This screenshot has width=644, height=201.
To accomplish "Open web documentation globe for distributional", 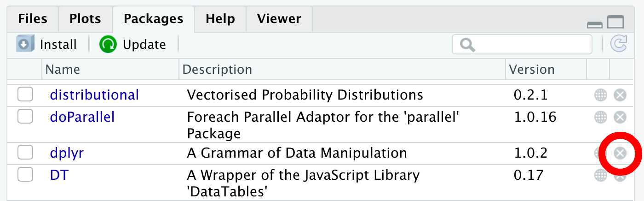I will 601,95.
